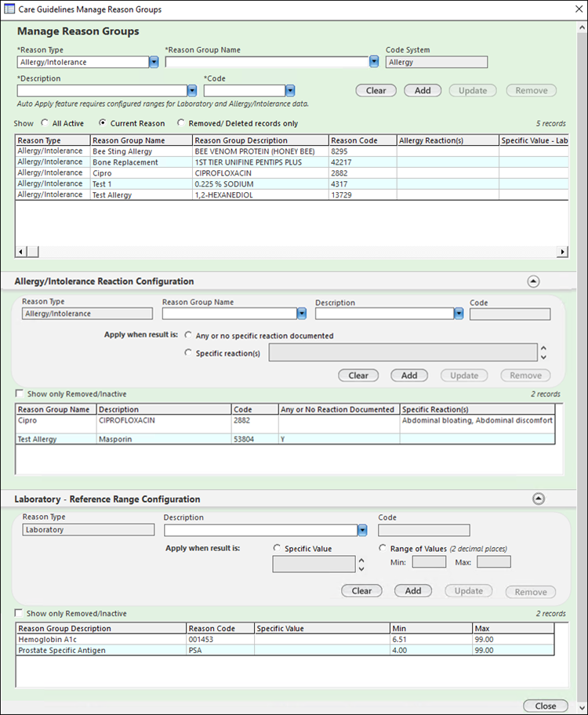Screen dimensions: 588x715
Task: Select the 1,2-HEXANEDIOL row
Action: [292, 194]
